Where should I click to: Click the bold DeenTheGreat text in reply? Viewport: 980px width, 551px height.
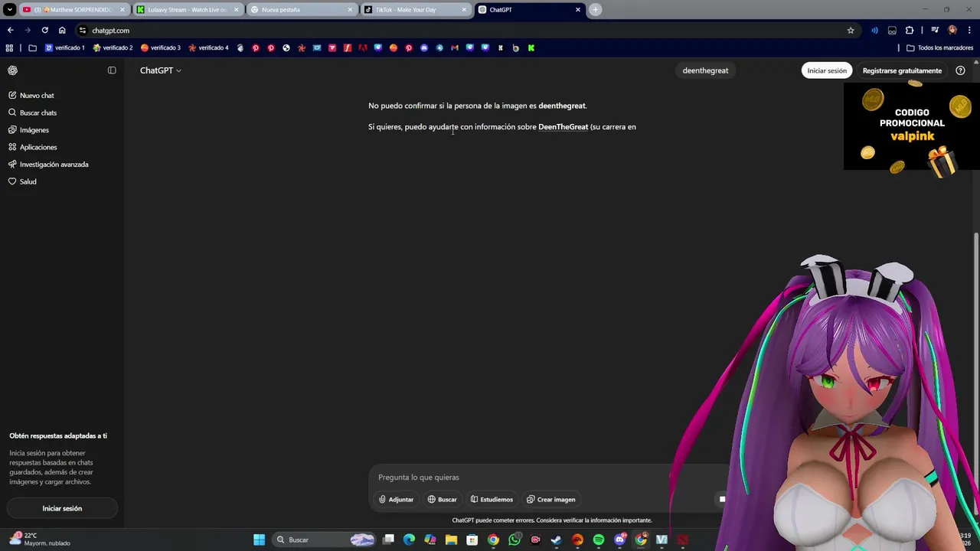pos(563,127)
